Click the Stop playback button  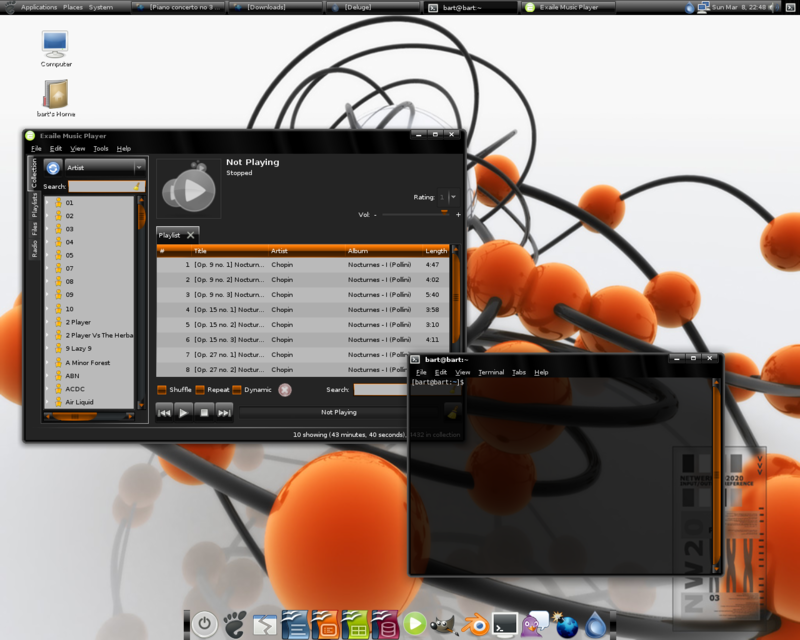click(x=204, y=412)
